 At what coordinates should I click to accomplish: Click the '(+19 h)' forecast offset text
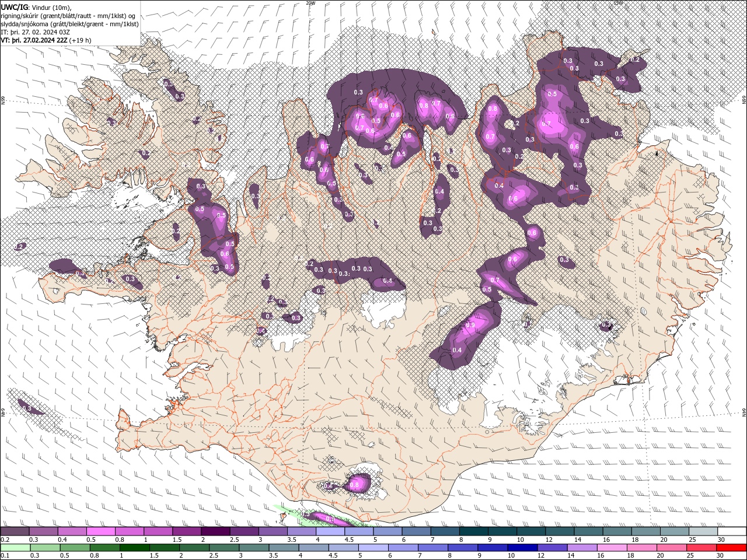[80, 40]
